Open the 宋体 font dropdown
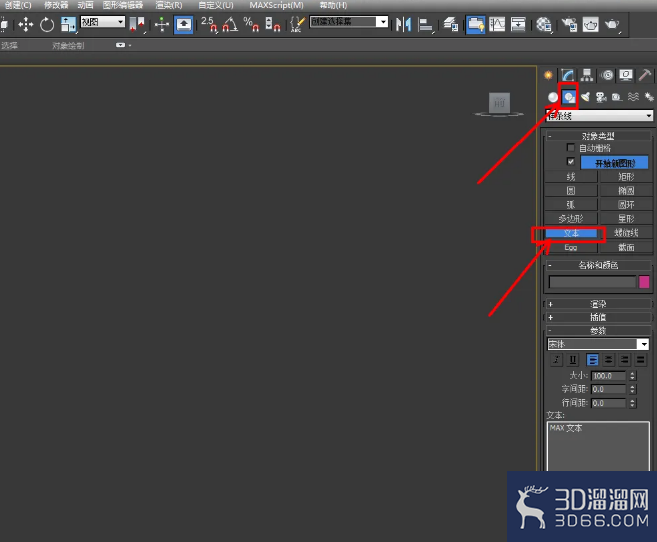 tap(598, 344)
